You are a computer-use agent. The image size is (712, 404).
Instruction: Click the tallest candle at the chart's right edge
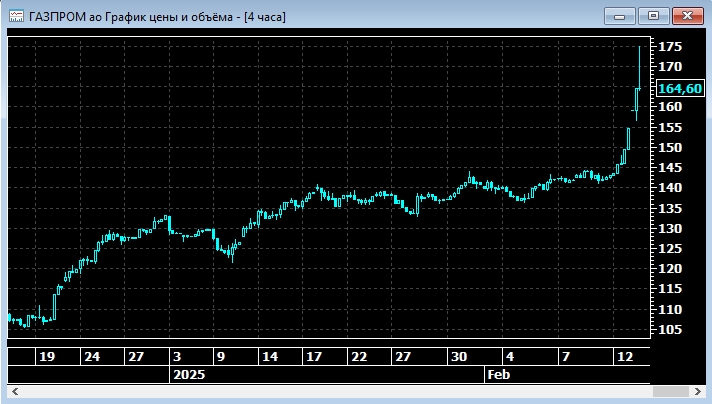pyautogui.click(x=639, y=68)
